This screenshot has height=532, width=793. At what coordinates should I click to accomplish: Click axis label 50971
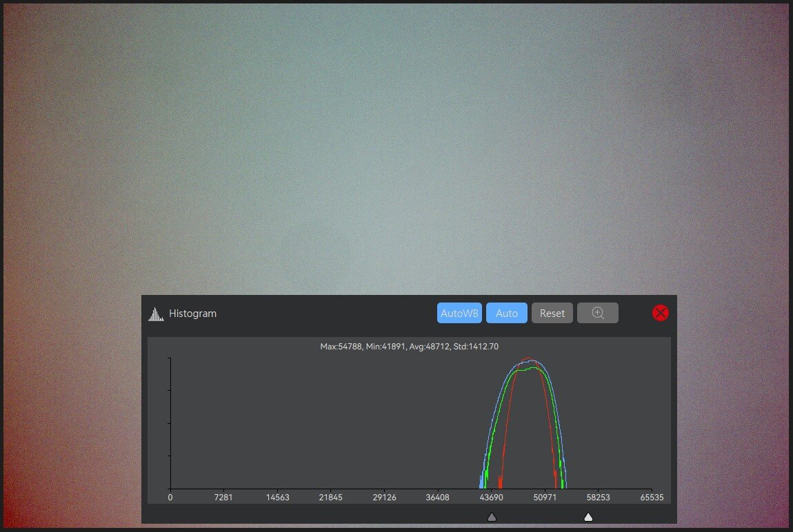[x=545, y=497]
